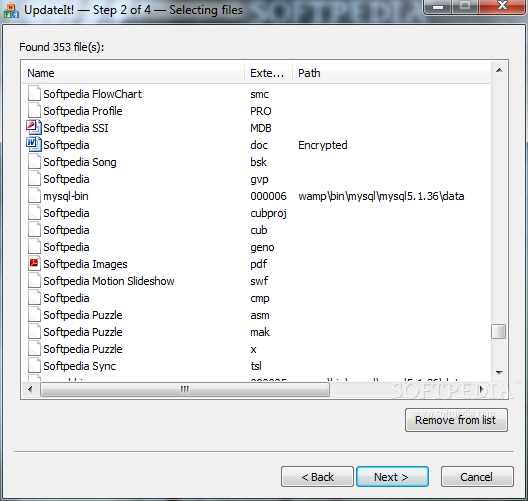Click the vertical scrollbar thumb
This screenshot has width=528, height=501.
498,332
